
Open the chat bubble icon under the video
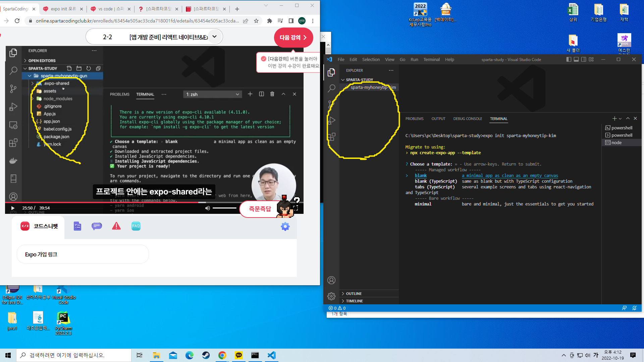[x=97, y=226]
